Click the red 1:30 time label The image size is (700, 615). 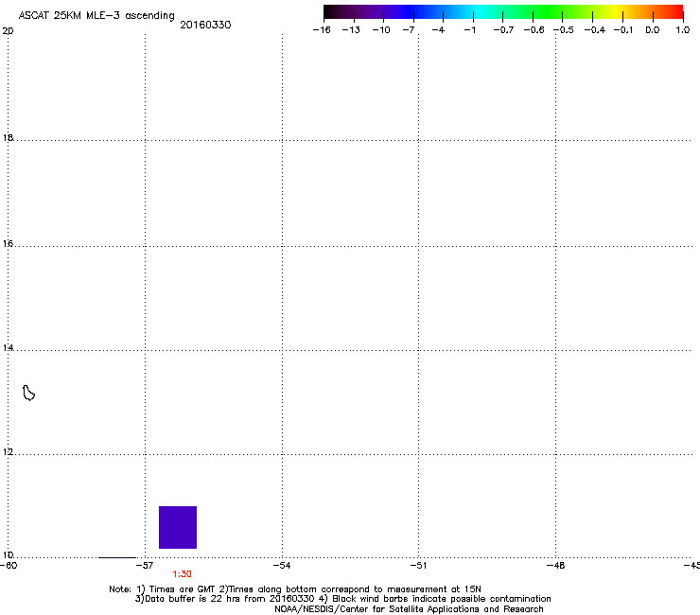point(183,574)
